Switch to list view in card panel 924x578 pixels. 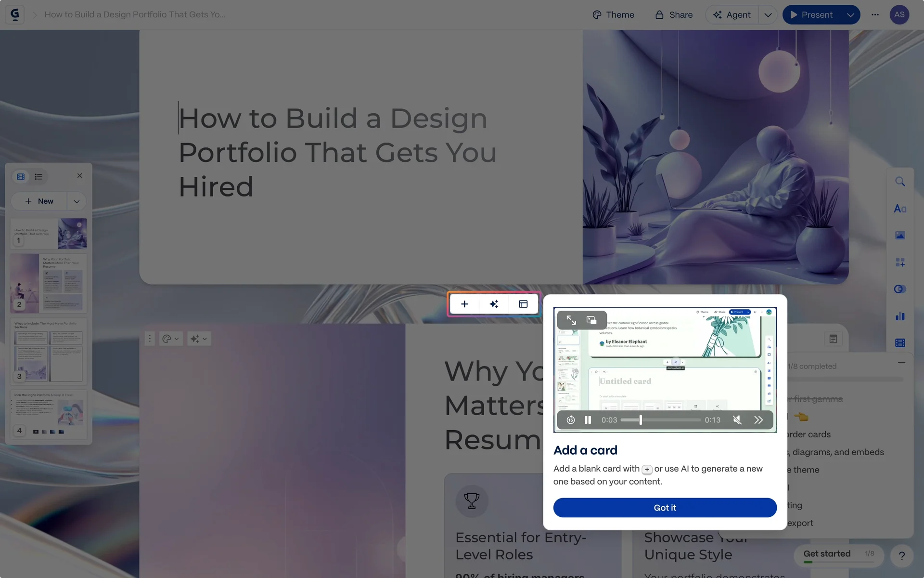(x=39, y=177)
